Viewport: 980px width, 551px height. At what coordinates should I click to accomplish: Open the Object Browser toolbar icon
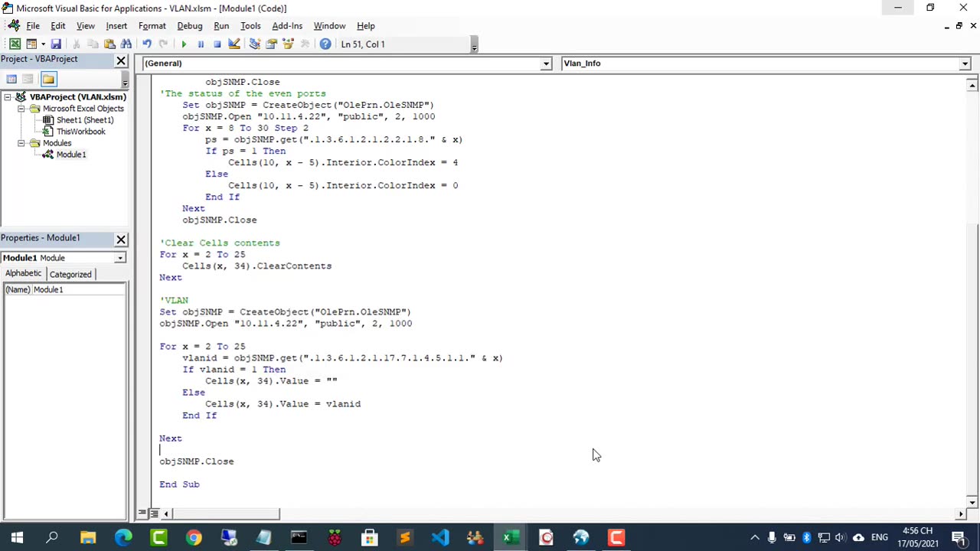pos(289,44)
